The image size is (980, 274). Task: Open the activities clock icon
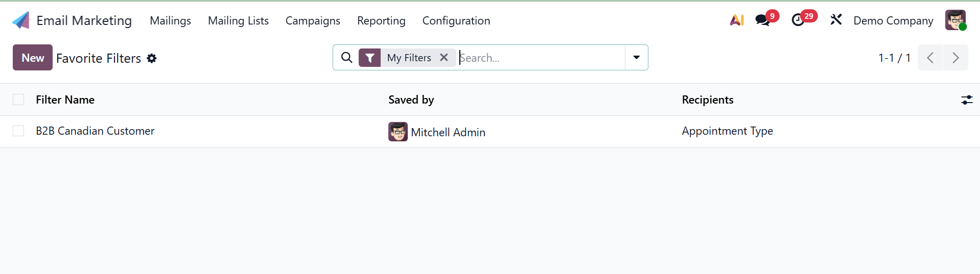[x=798, y=20]
